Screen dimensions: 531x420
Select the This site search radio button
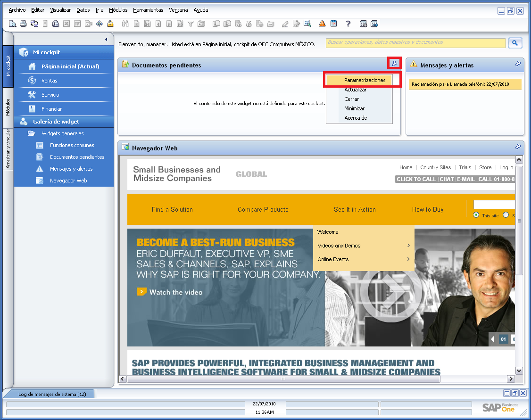click(476, 214)
